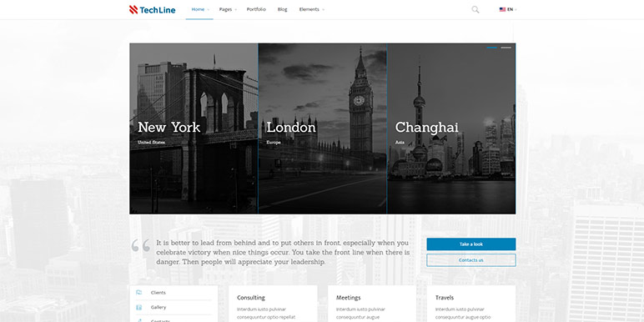Click the TechLine logo
644x322 pixels.
click(152, 9)
